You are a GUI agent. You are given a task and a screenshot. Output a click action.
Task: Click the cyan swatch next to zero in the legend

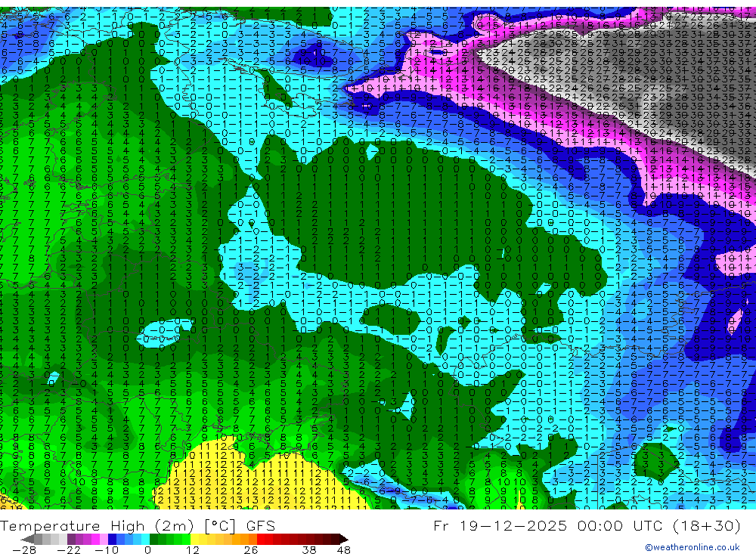click(145, 540)
